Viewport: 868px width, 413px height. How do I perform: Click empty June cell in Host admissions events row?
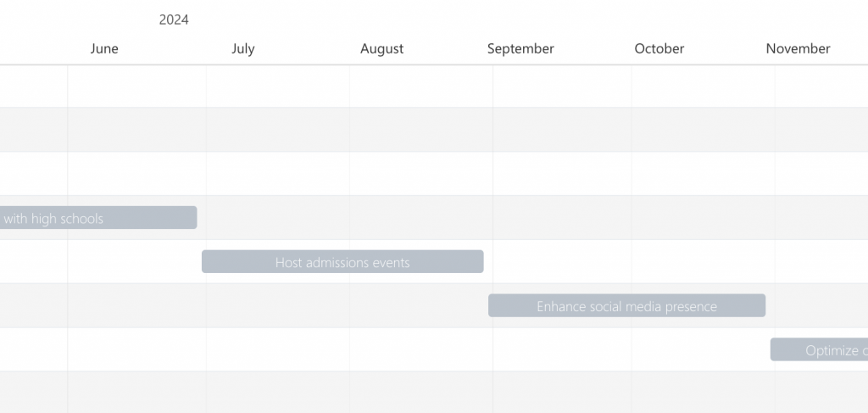click(x=136, y=261)
